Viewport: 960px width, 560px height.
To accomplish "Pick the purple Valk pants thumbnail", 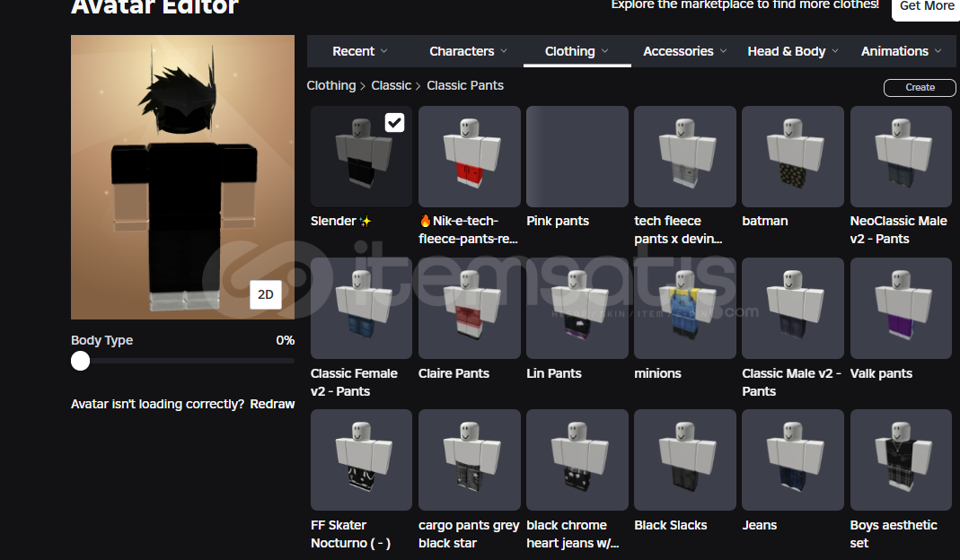I will coord(902,308).
